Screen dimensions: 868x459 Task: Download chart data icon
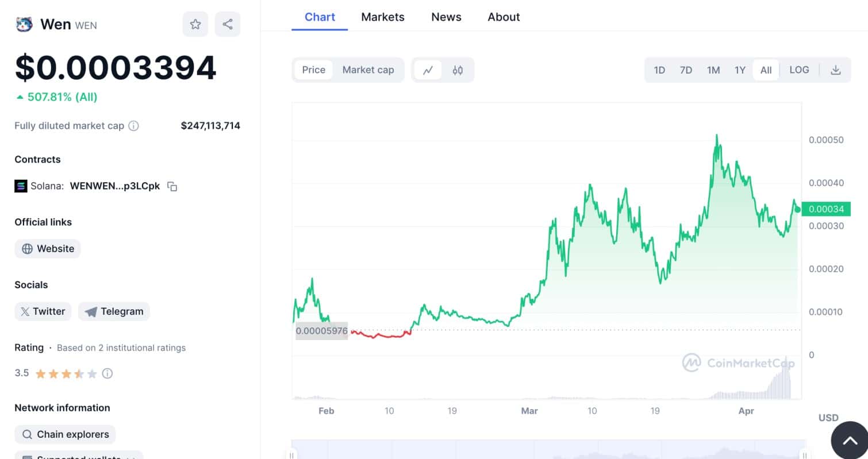pos(836,70)
